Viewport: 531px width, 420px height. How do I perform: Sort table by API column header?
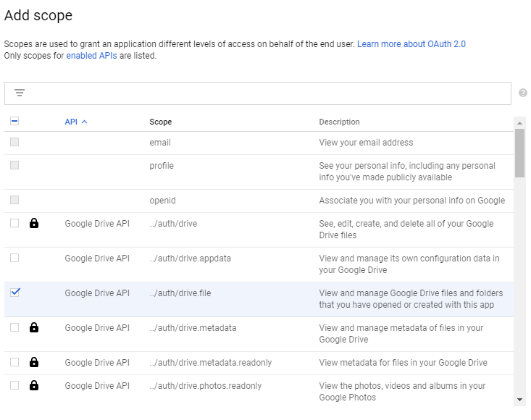click(71, 122)
